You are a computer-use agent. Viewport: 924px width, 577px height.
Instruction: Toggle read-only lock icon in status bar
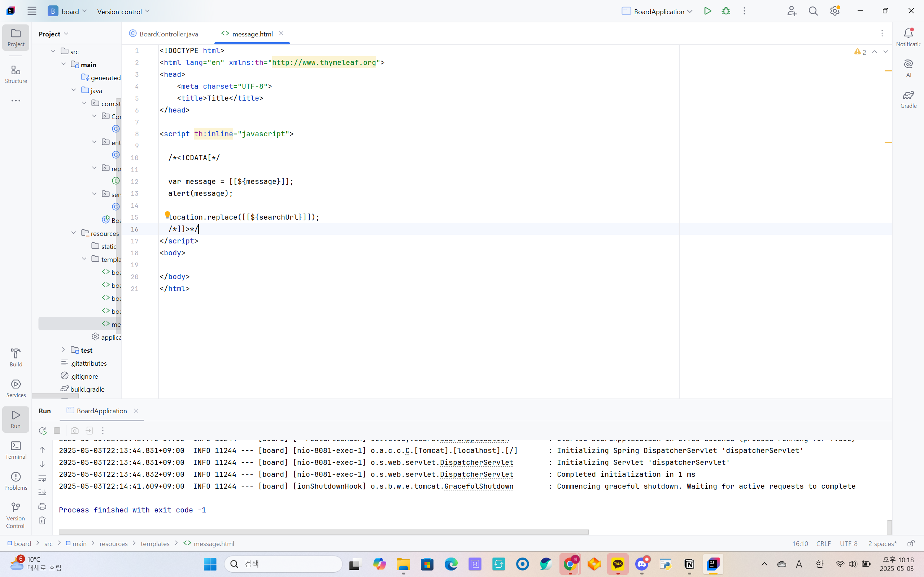(x=911, y=543)
